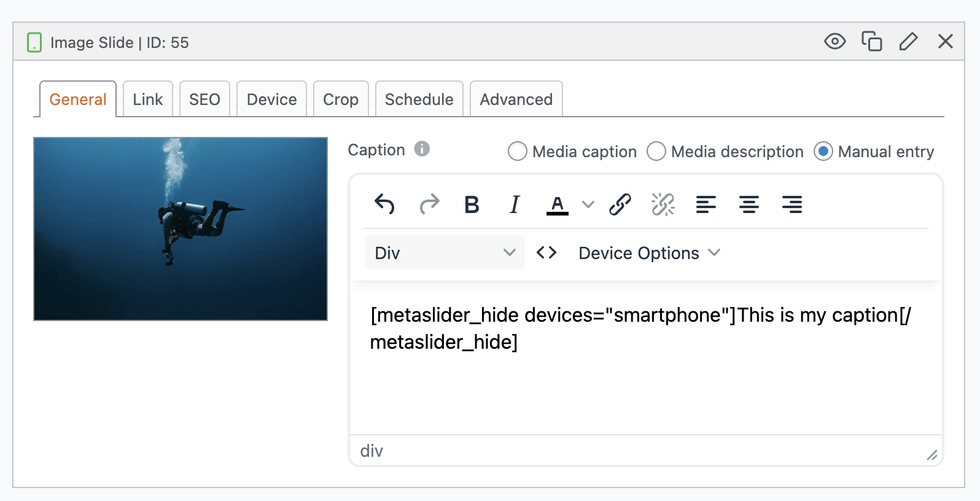
Task: Open the Div block format dropdown
Action: [444, 252]
